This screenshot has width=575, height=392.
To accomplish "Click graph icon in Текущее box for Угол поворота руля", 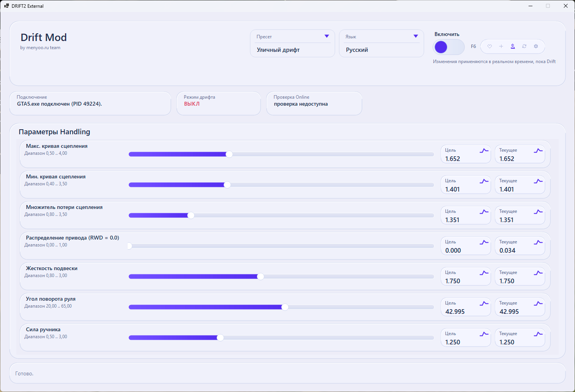I will coord(538,303).
